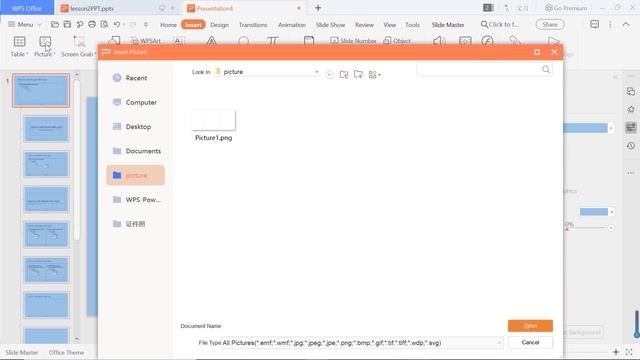Expand the File Type filter dropdown
Viewport: 640px width, 360px height.
[x=499, y=343]
